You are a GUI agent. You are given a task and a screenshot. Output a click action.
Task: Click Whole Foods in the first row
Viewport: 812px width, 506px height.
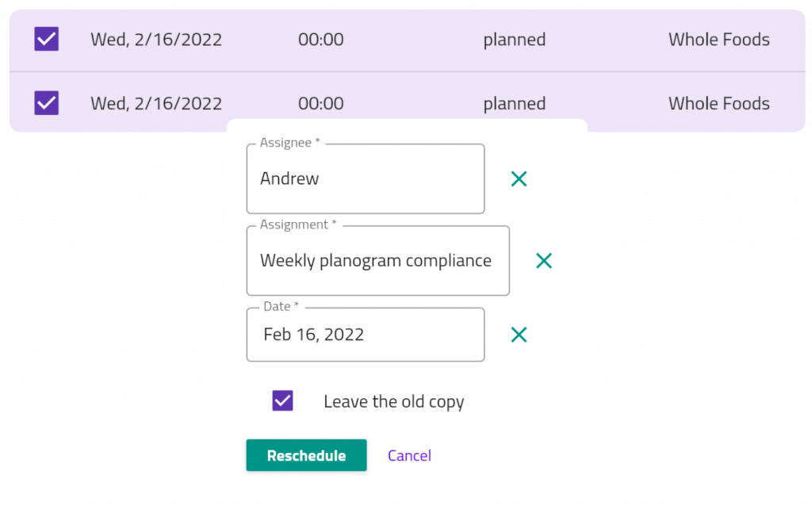(x=718, y=39)
